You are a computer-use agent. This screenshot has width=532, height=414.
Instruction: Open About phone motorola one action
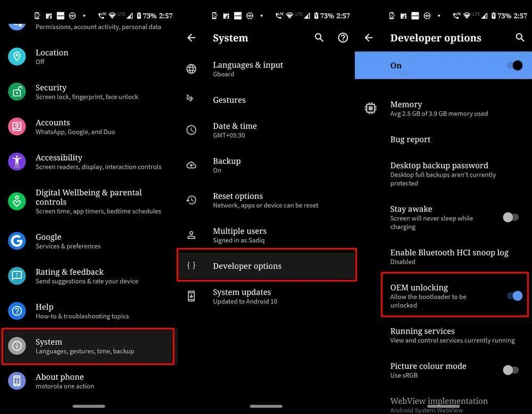(x=88, y=381)
